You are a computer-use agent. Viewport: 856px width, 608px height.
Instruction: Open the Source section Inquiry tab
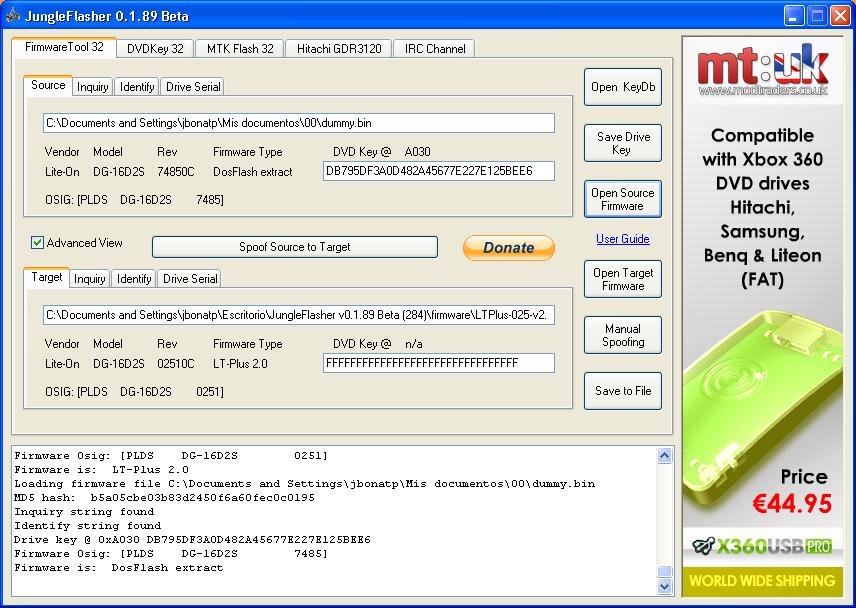[x=92, y=87]
